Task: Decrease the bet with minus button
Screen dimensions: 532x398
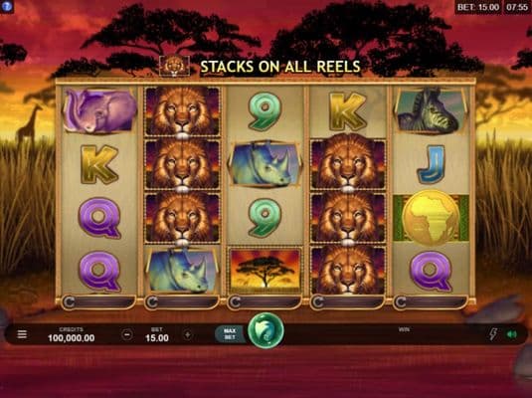Action: coord(127,335)
